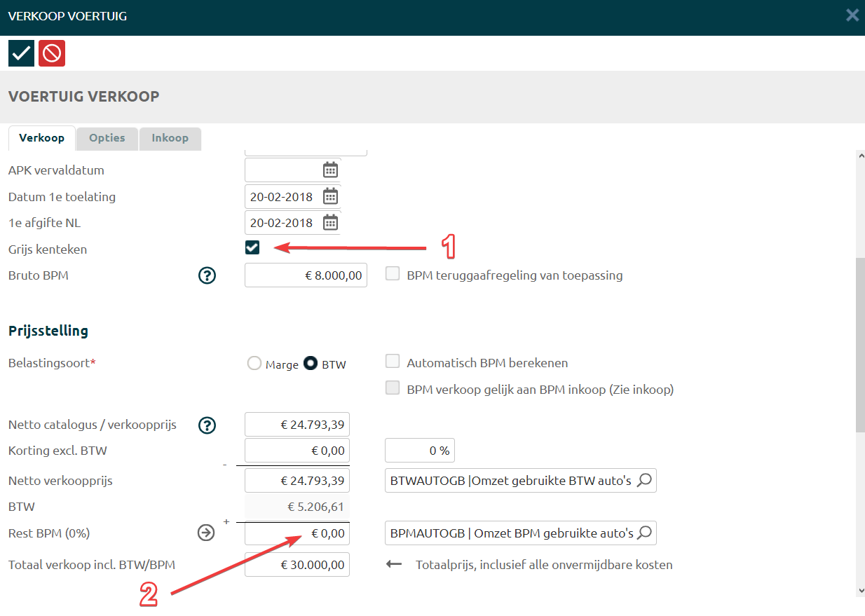This screenshot has width=865, height=616.
Task: Select the BTW radio button
Action: pos(311,364)
